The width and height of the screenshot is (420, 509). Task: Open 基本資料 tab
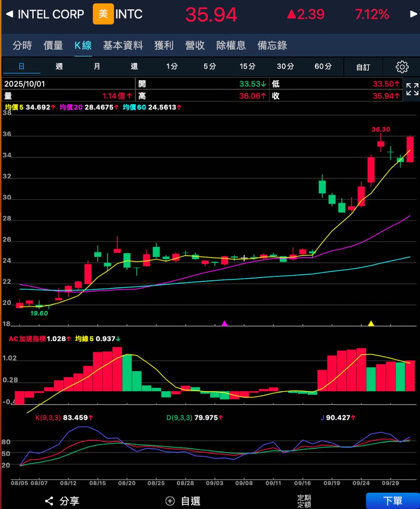[123, 45]
